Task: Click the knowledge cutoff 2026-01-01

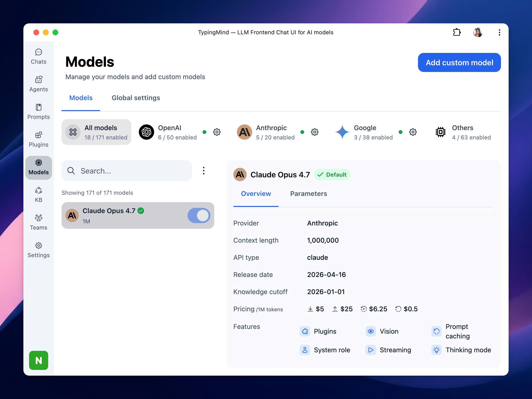Action: [326, 292]
